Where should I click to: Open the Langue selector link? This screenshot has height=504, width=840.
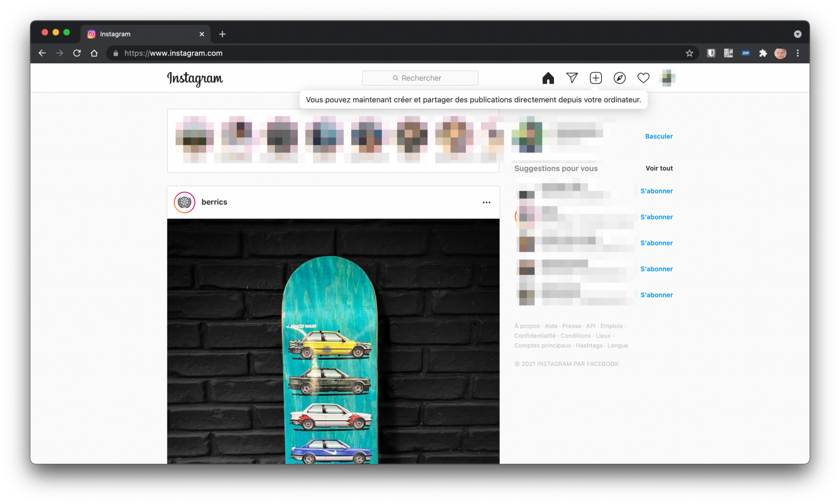pyautogui.click(x=617, y=345)
